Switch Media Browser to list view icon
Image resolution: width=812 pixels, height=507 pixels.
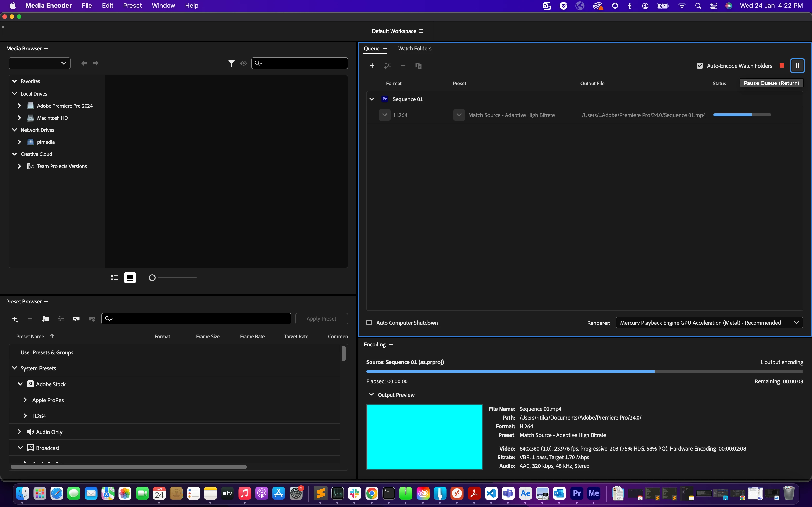pyautogui.click(x=114, y=278)
